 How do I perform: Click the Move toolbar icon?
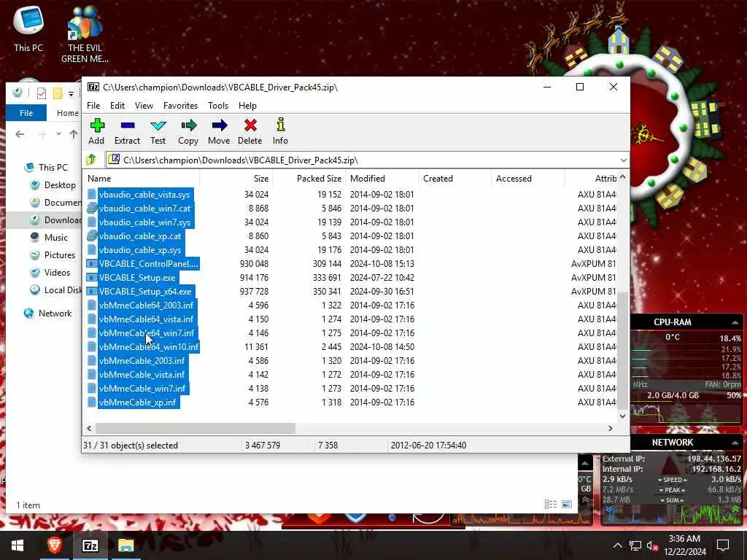(x=219, y=132)
